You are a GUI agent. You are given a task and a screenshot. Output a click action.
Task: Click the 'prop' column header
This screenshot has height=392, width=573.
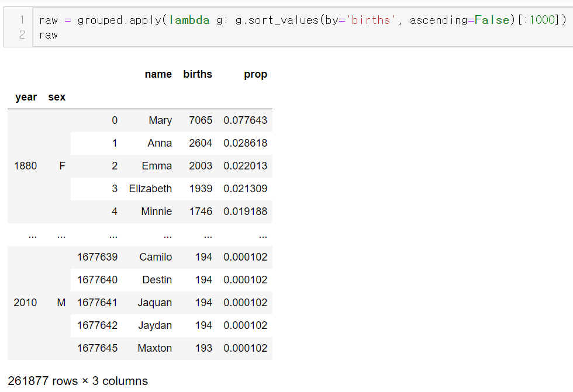coord(256,74)
